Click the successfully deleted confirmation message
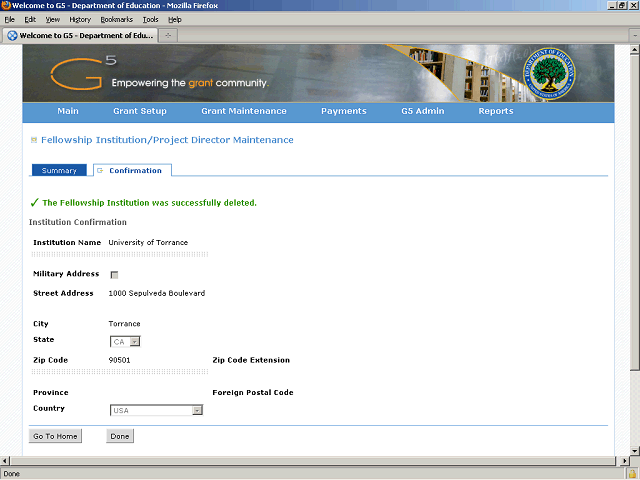Screen dimensions: 640x480 (x=149, y=203)
